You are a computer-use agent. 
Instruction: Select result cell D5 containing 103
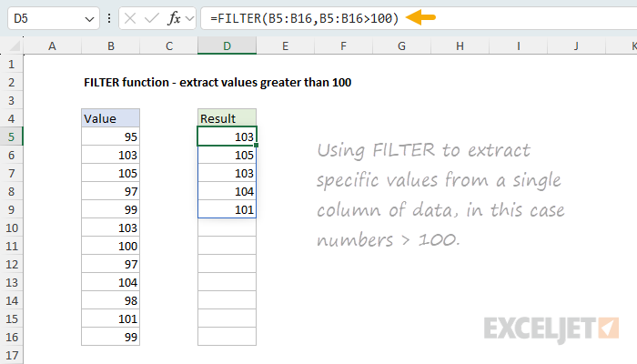pos(227,136)
